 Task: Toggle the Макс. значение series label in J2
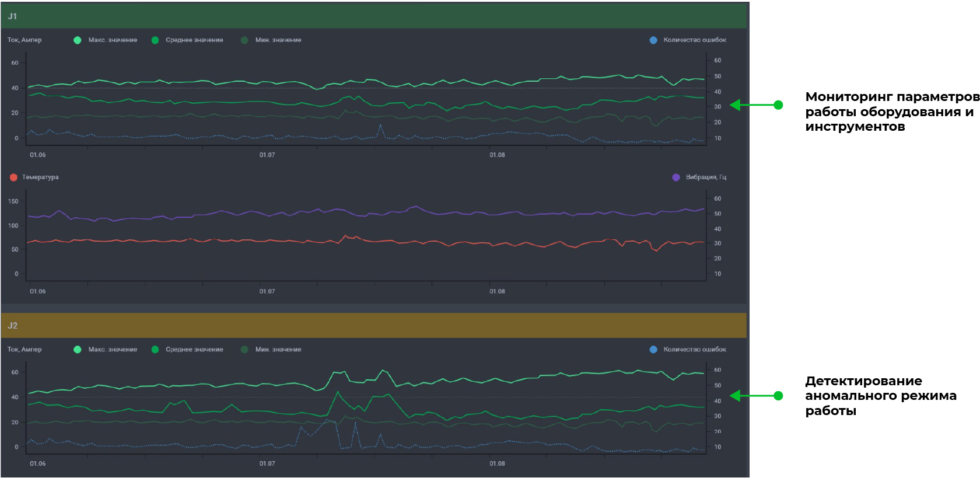pos(113,350)
